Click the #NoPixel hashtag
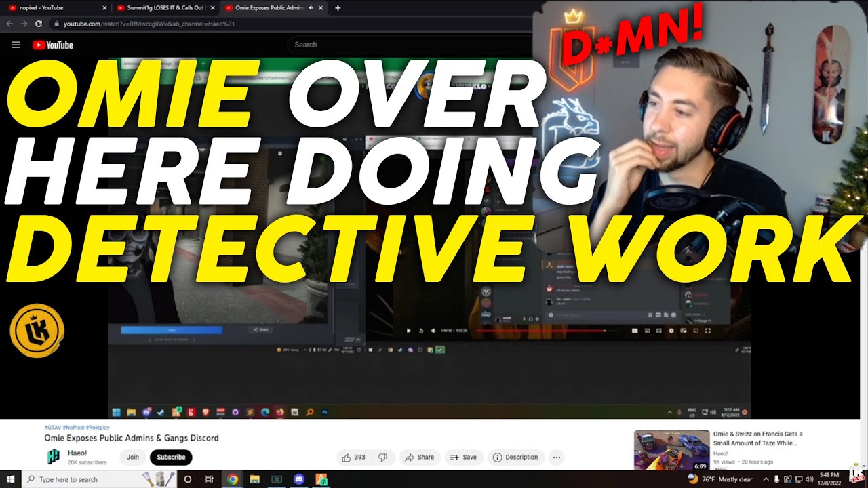 click(73, 428)
